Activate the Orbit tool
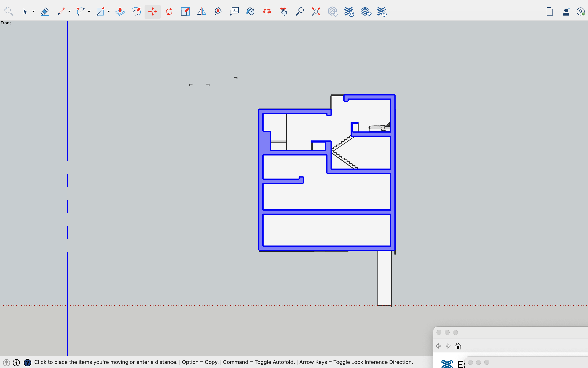588x368 pixels. (267, 11)
